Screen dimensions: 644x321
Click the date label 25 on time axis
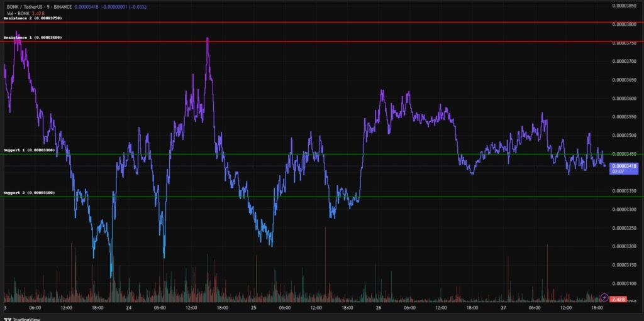pyautogui.click(x=254, y=307)
